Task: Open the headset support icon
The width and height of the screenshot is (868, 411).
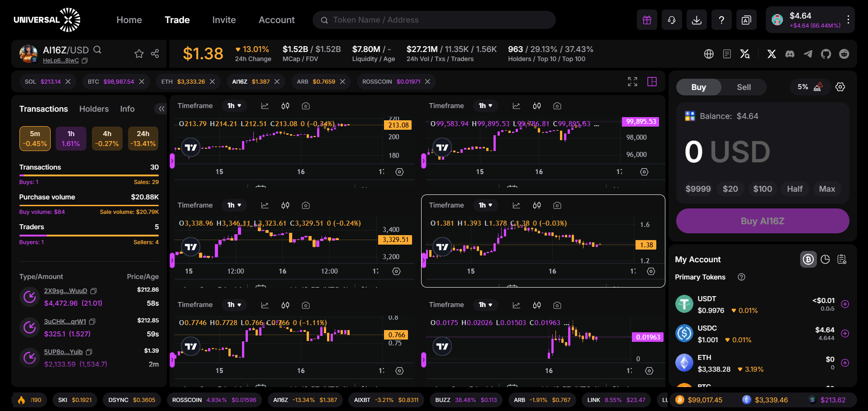Action: (x=672, y=20)
